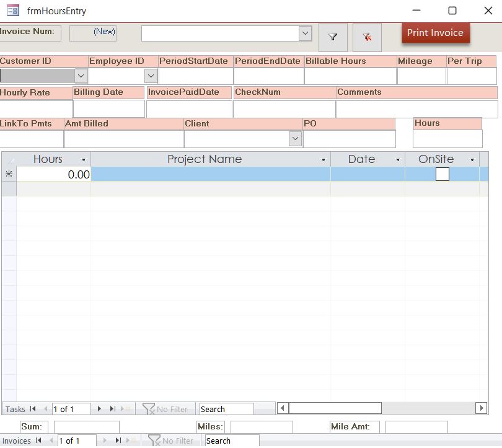502x448 pixels.
Task: Click into the Amt Billed field
Action: click(123, 139)
